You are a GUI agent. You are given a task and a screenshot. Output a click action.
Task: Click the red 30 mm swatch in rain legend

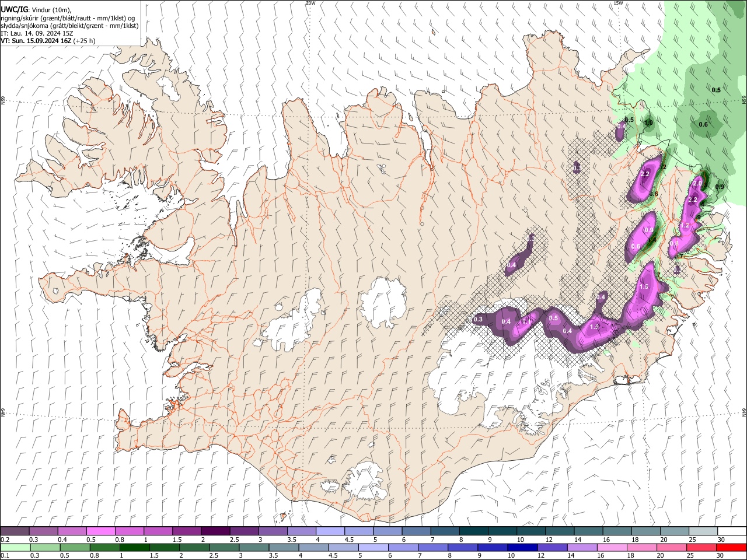click(x=731, y=548)
